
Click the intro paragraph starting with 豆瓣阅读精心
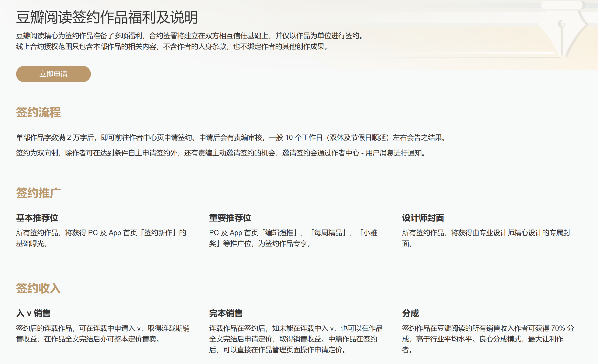(189, 36)
